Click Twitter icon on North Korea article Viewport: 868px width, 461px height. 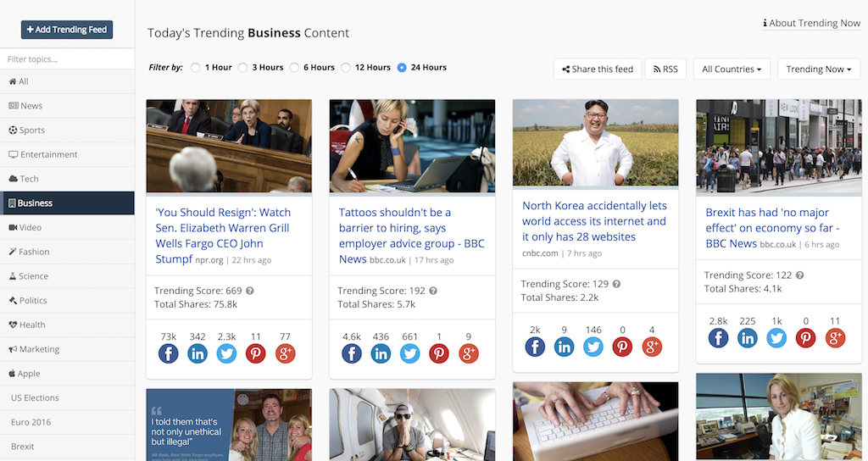593,347
